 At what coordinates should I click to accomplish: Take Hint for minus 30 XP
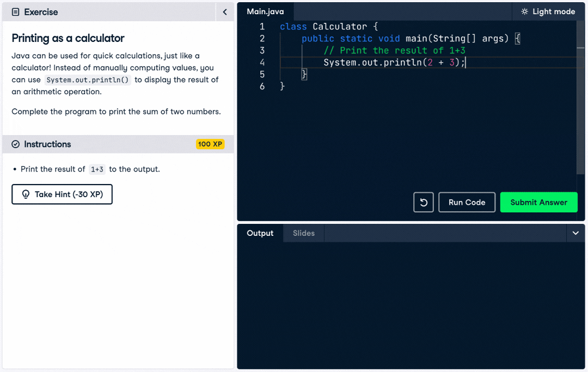[62, 194]
